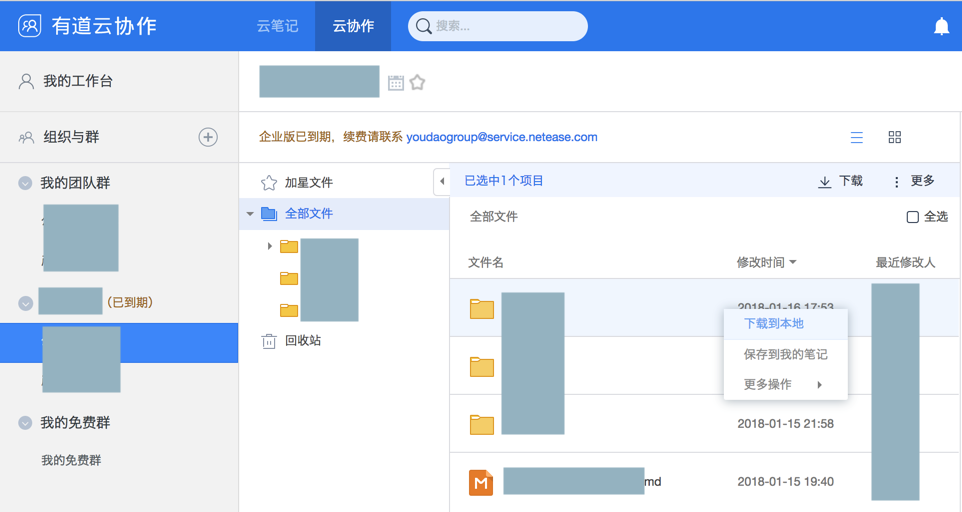
Task: Click the notification bell icon
Action: [941, 26]
